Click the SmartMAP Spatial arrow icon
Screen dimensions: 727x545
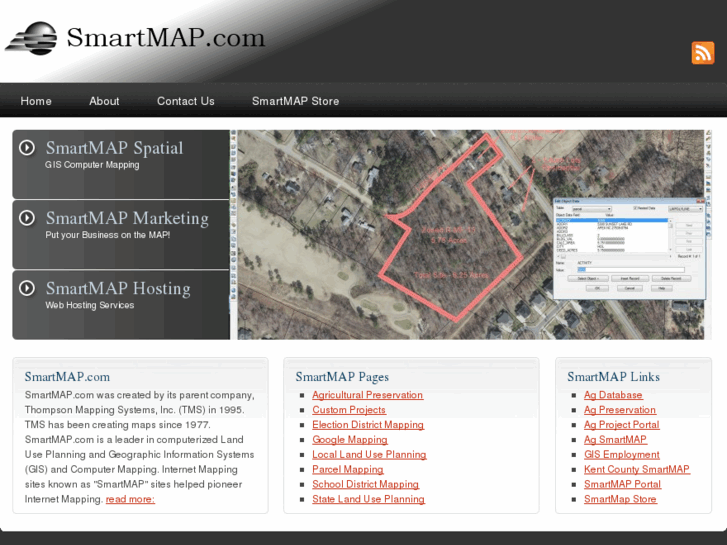click(27, 148)
